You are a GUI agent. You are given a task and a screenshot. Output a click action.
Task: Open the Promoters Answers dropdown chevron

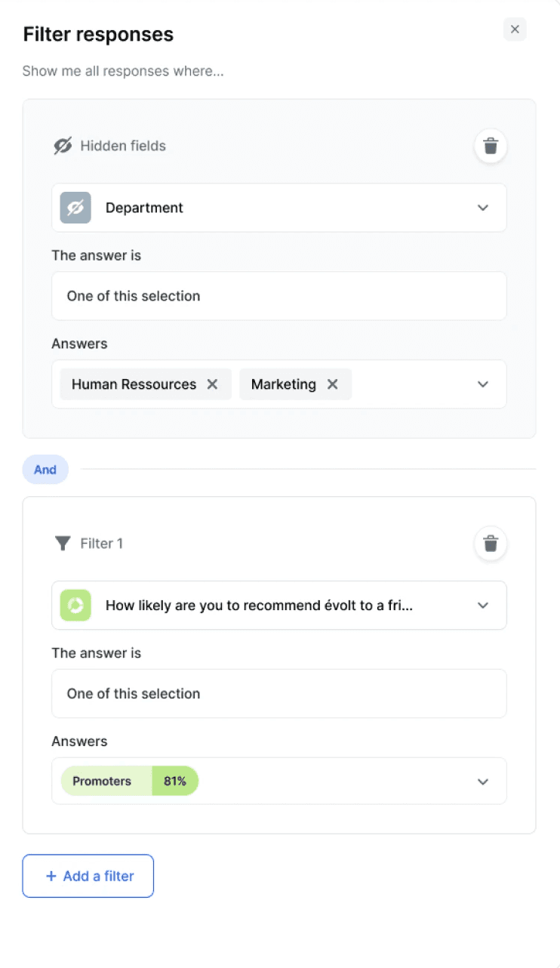tap(483, 781)
